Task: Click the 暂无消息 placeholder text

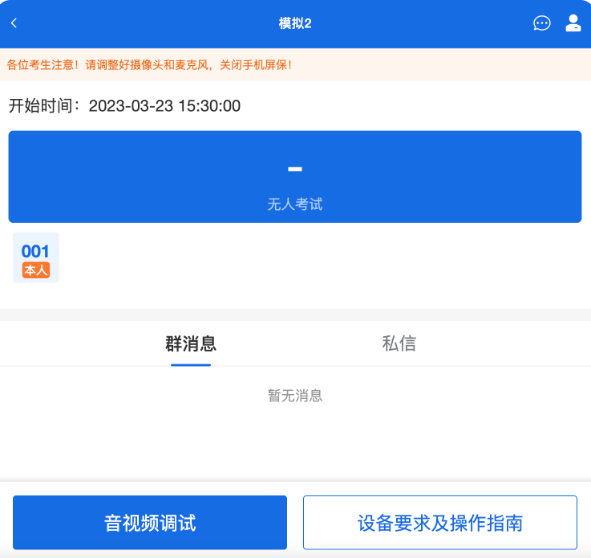Action: pyautogui.click(x=295, y=396)
